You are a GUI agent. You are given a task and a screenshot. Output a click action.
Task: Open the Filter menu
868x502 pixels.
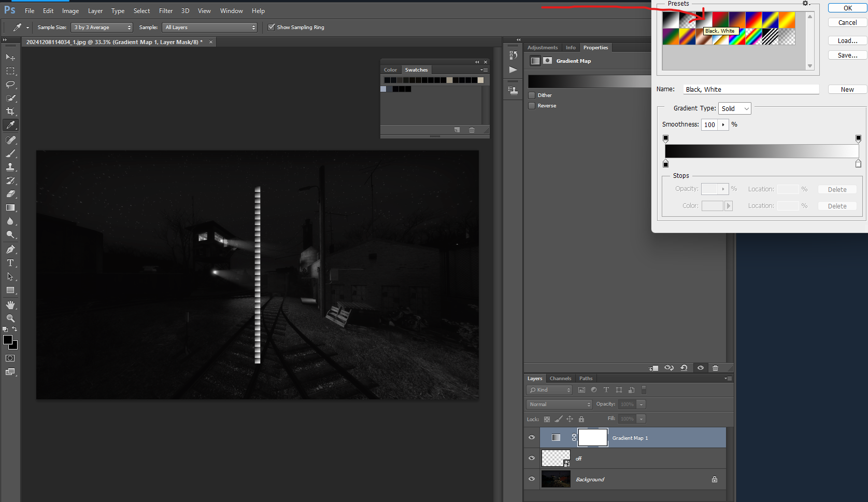(166, 11)
